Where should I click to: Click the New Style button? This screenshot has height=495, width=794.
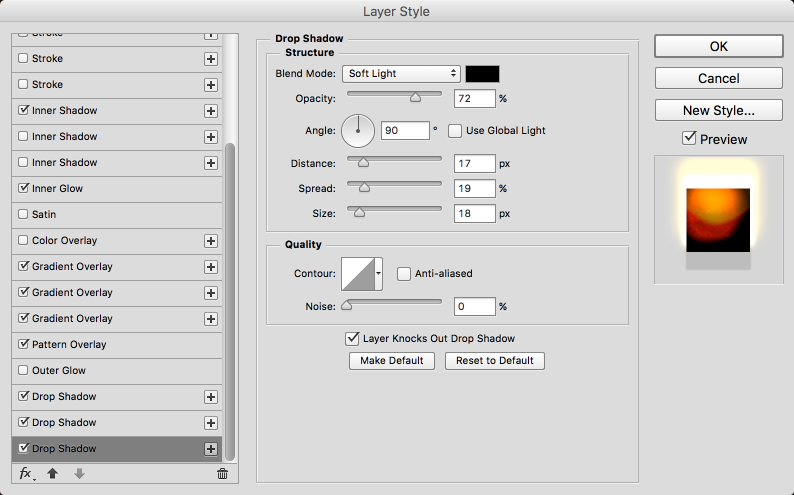pos(718,110)
